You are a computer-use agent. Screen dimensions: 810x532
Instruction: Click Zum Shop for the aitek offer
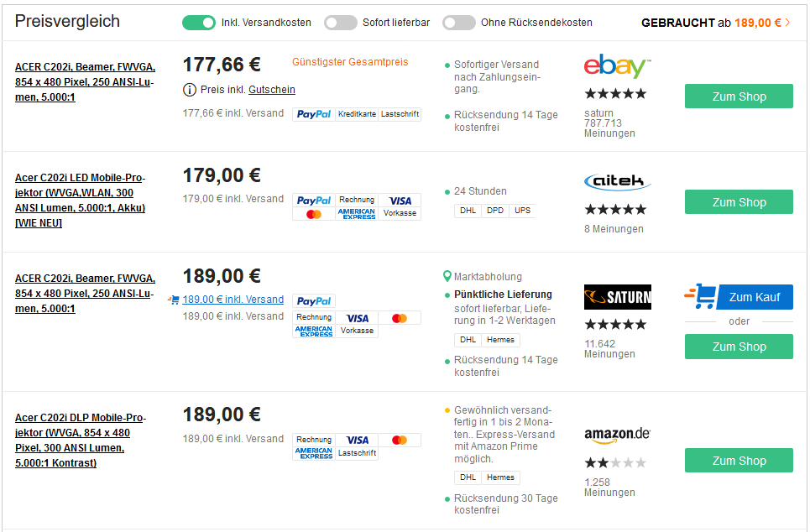click(739, 202)
